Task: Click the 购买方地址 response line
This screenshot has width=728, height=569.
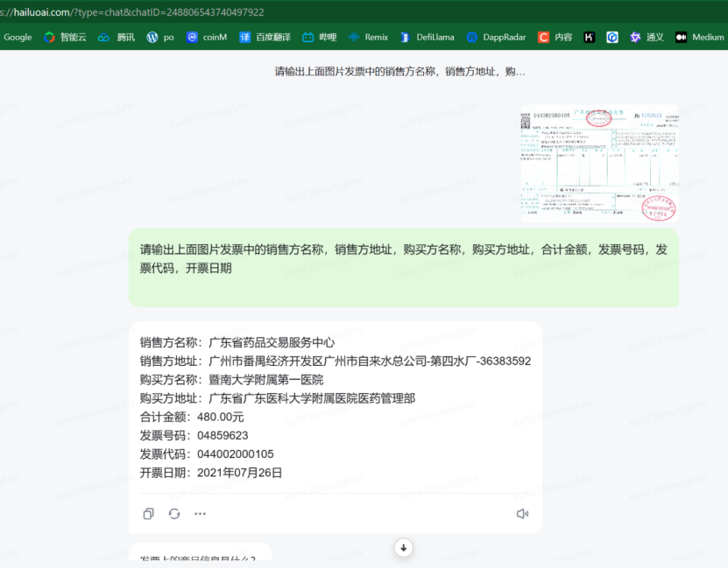Action: [x=278, y=398]
